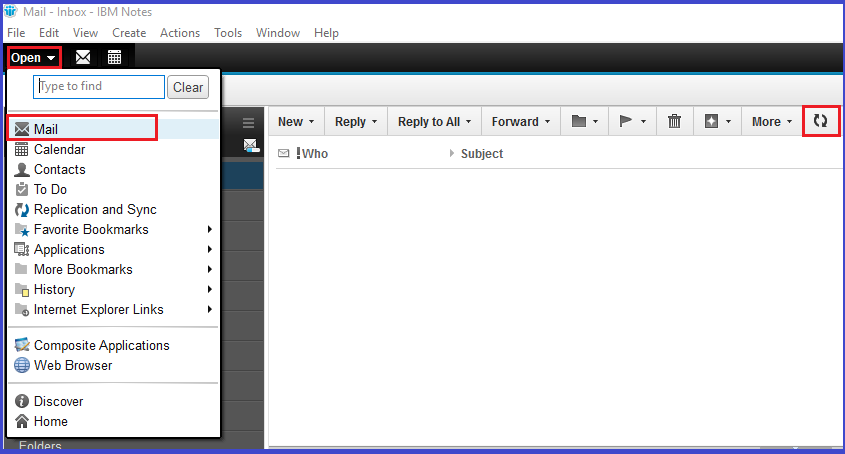Click the Home house icon in menu
Screen dimensions: 845x454
click(x=22, y=421)
